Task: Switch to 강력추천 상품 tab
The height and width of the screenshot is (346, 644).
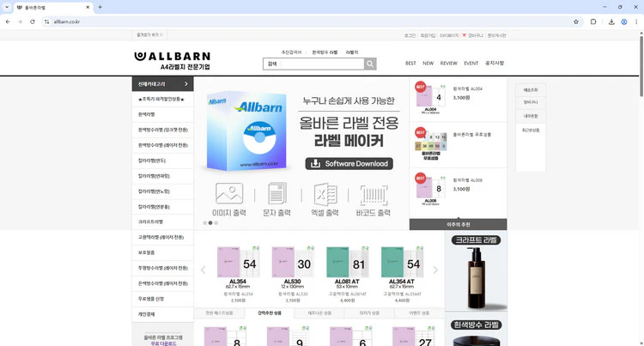Action: 268,313
